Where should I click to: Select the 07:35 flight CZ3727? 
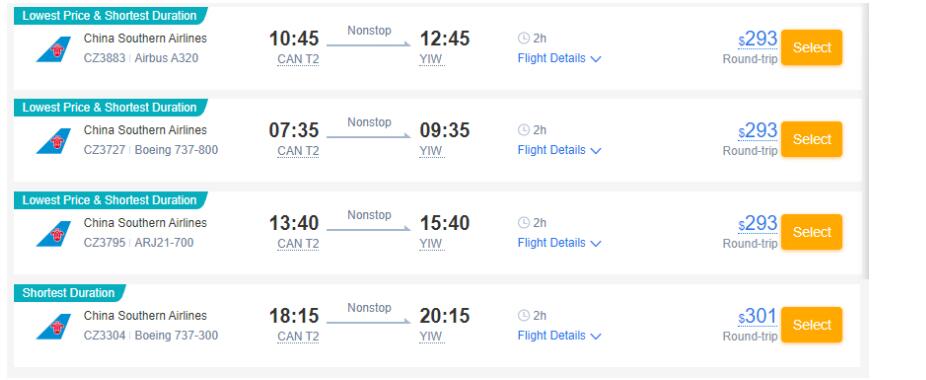[811, 139]
